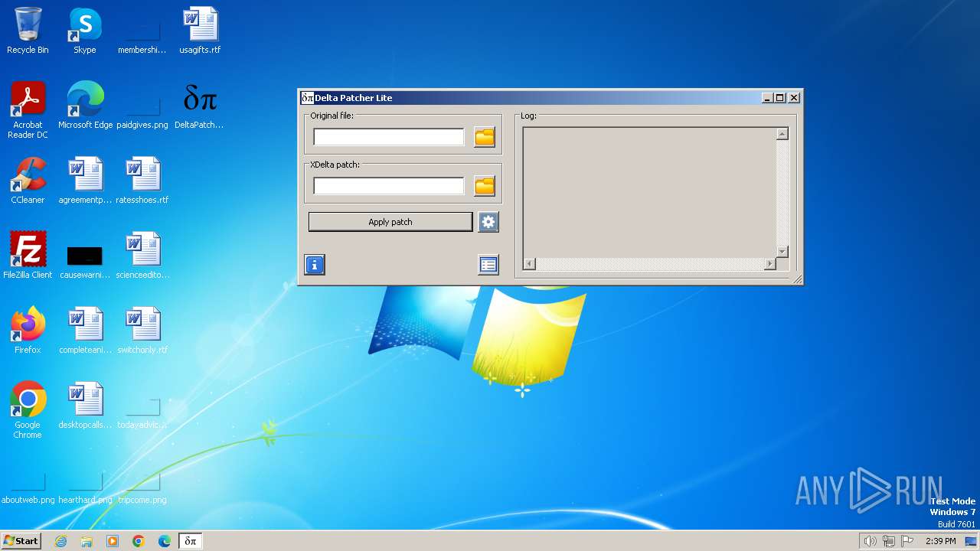Select the usagifts.rtf desktop file
980x551 pixels.
click(200, 31)
